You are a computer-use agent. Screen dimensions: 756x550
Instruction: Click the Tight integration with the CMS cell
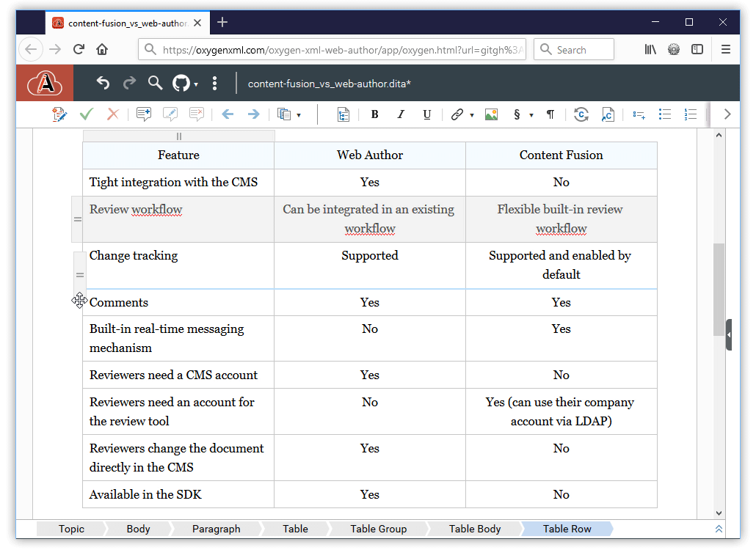click(178, 182)
